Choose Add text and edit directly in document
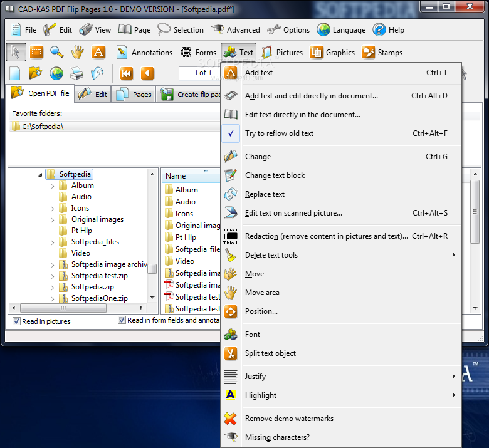This screenshot has width=489, height=448. [341, 96]
